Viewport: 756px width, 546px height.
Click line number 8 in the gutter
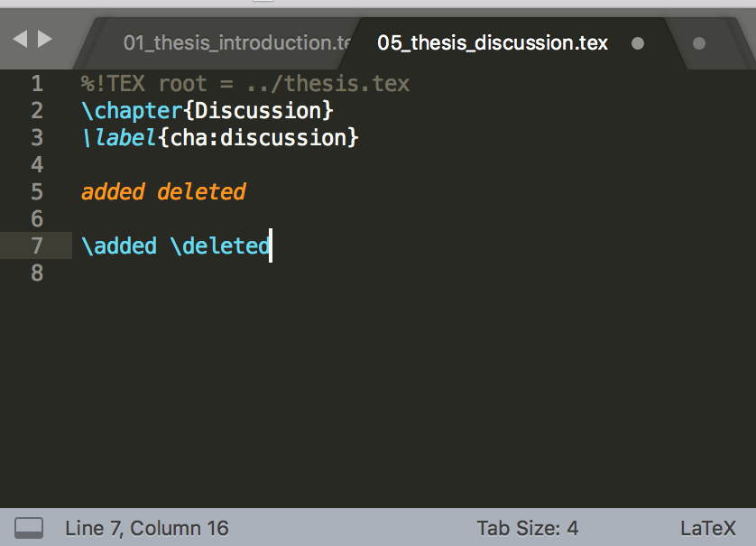[x=37, y=273]
